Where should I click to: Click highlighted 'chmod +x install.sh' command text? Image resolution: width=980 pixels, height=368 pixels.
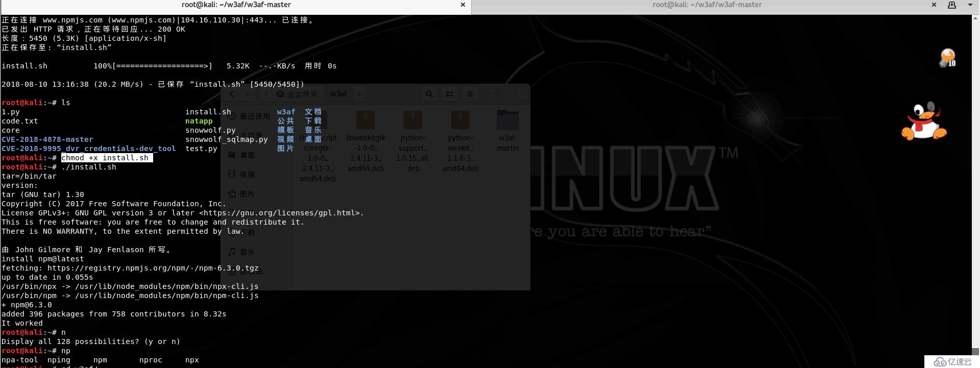[x=107, y=158]
